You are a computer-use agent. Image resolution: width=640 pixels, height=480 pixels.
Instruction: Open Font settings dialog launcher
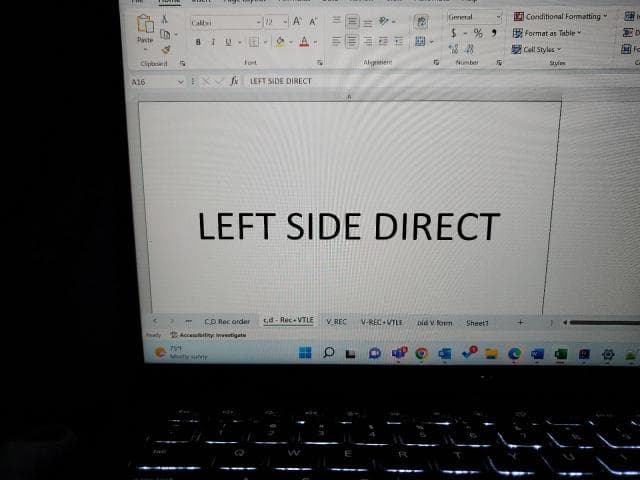(x=320, y=62)
